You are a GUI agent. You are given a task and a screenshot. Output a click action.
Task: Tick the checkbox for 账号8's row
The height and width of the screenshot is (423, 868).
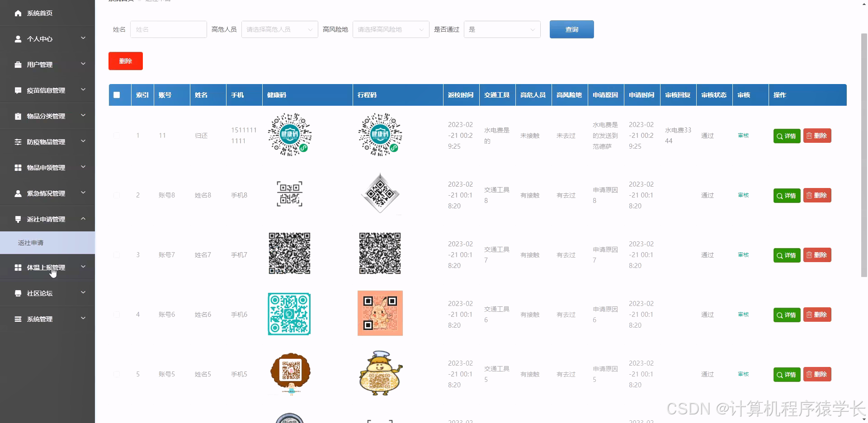pos(117,195)
